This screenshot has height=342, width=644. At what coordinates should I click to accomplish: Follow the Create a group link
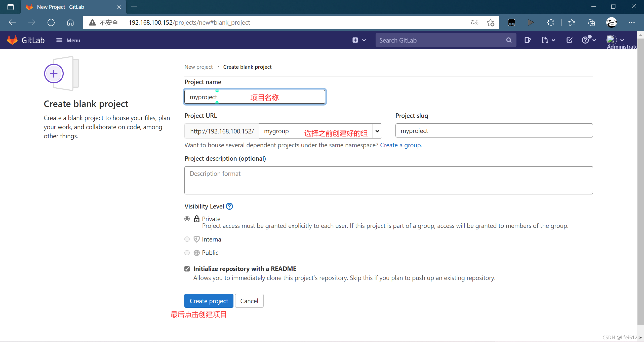tap(401, 145)
